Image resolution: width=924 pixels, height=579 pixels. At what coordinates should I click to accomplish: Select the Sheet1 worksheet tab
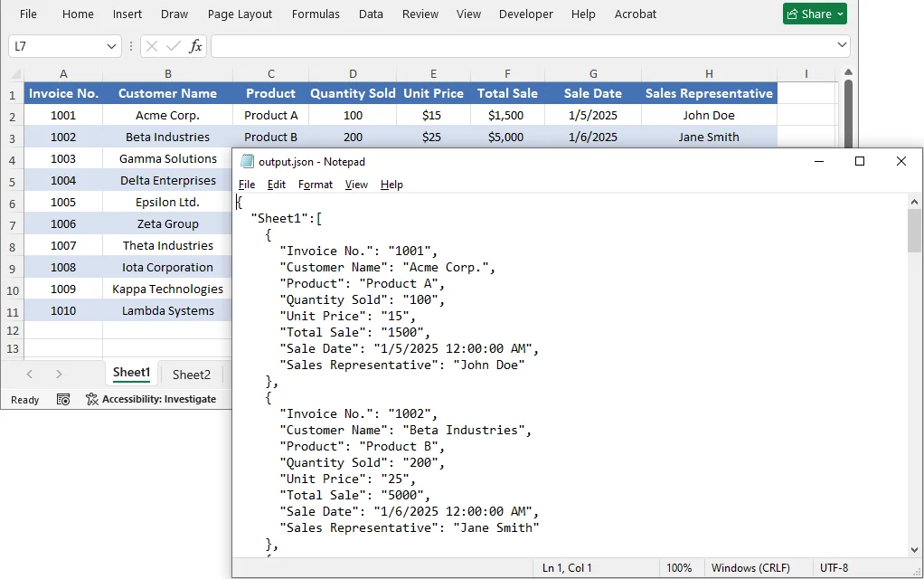[131, 373]
